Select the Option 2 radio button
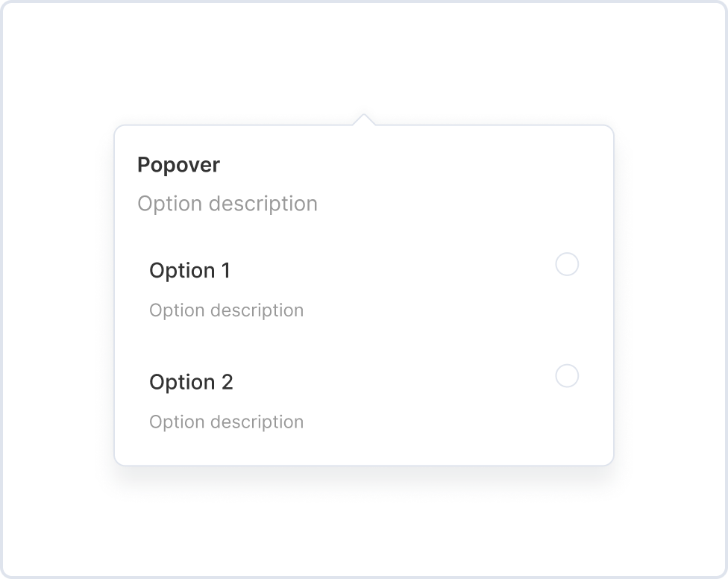 (567, 376)
